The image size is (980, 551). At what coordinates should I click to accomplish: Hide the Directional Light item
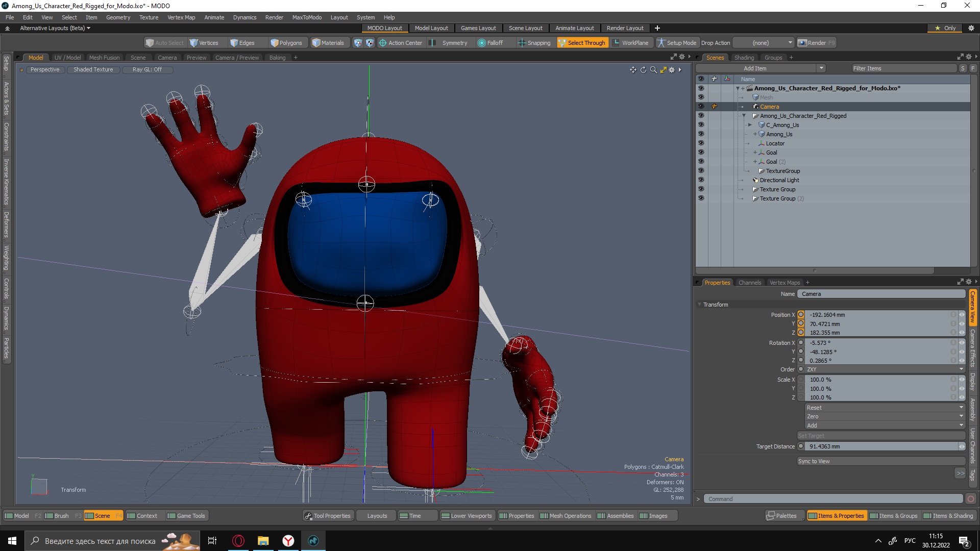point(701,180)
